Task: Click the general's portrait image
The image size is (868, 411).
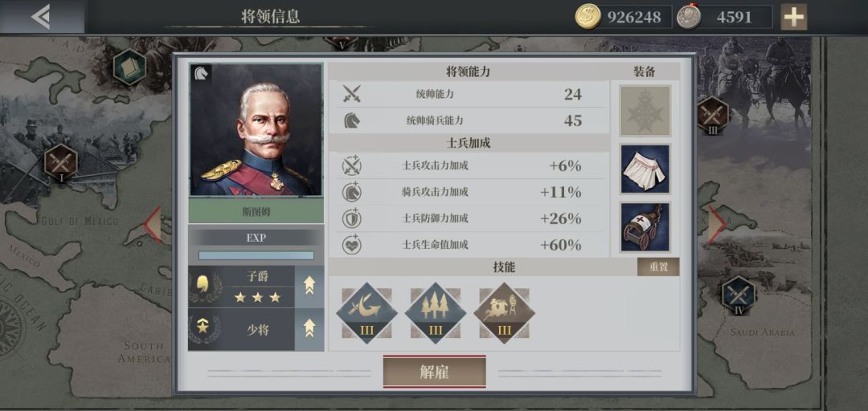Action: coord(256,130)
